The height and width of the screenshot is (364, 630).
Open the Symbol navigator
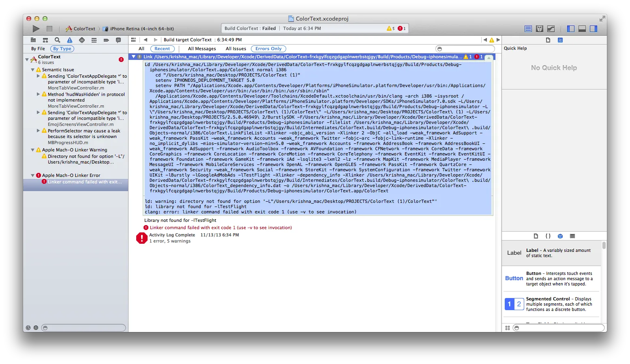pyautogui.click(x=45, y=40)
